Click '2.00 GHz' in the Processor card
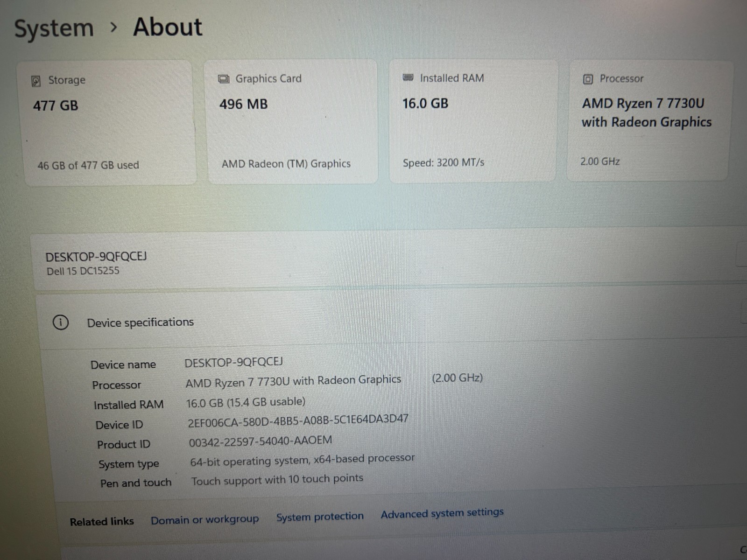 pyautogui.click(x=600, y=161)
